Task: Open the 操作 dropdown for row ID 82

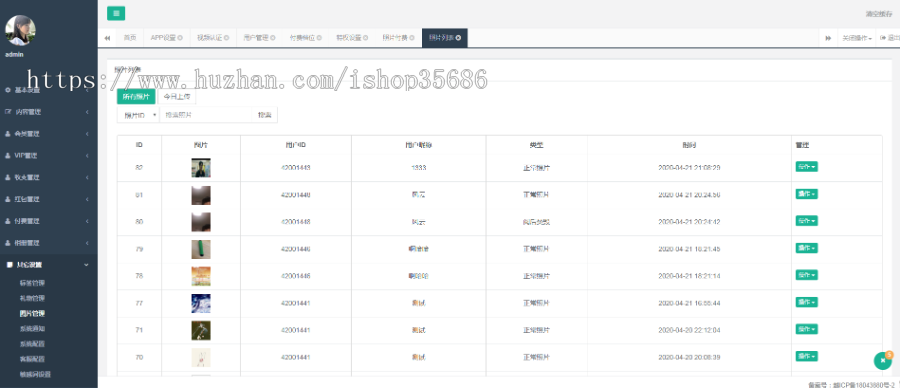Action: [806, 167]
